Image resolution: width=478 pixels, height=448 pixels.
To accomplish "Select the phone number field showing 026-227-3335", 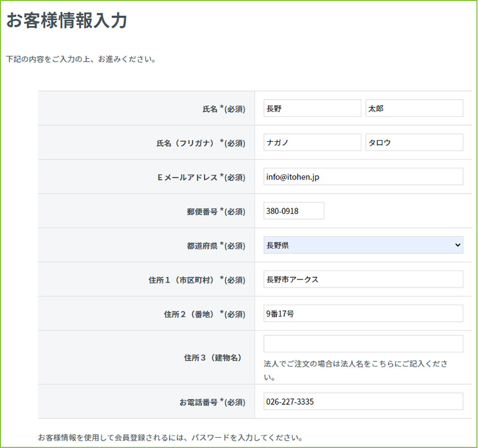I will click(x=364, y=402).
